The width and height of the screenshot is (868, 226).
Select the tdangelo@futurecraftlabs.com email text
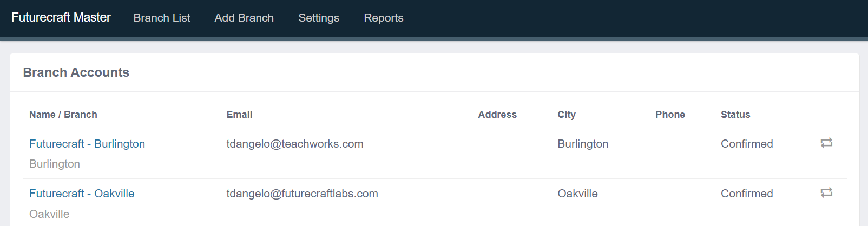click(x=303, y=194)
